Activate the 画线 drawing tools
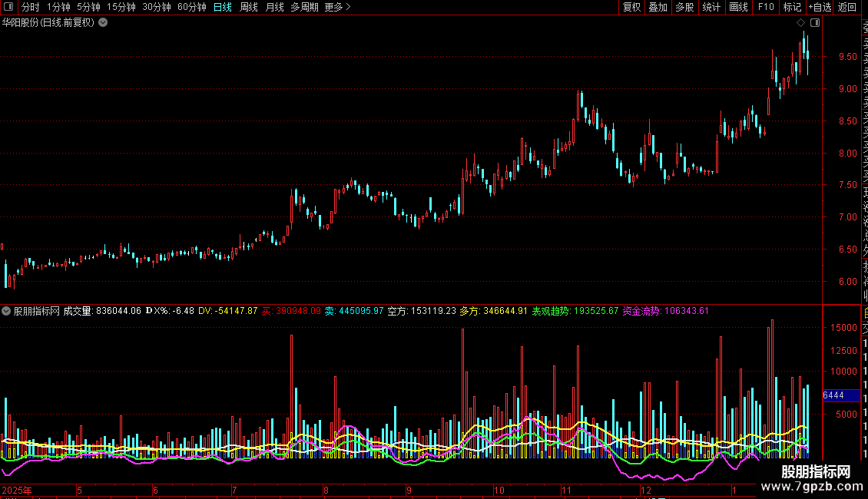Viewport: 868px width, 499px height. pos(738,7)
